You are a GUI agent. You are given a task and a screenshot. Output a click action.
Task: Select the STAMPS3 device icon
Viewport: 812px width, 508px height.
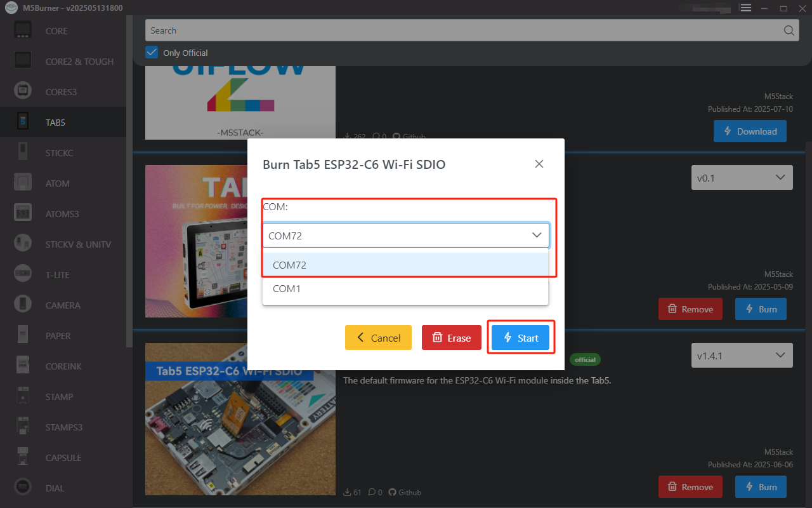[23, 427]
